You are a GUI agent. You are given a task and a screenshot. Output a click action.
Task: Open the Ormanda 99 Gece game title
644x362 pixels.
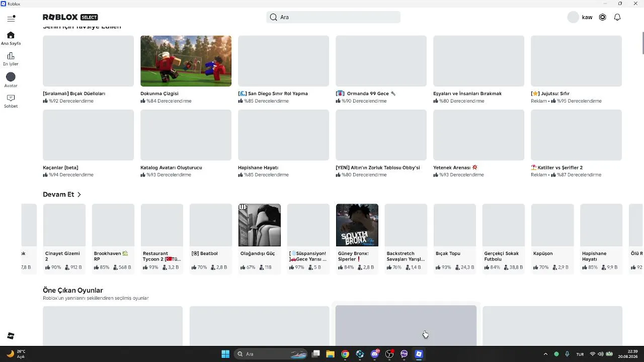pyautogui.click(x=366, y=94)
